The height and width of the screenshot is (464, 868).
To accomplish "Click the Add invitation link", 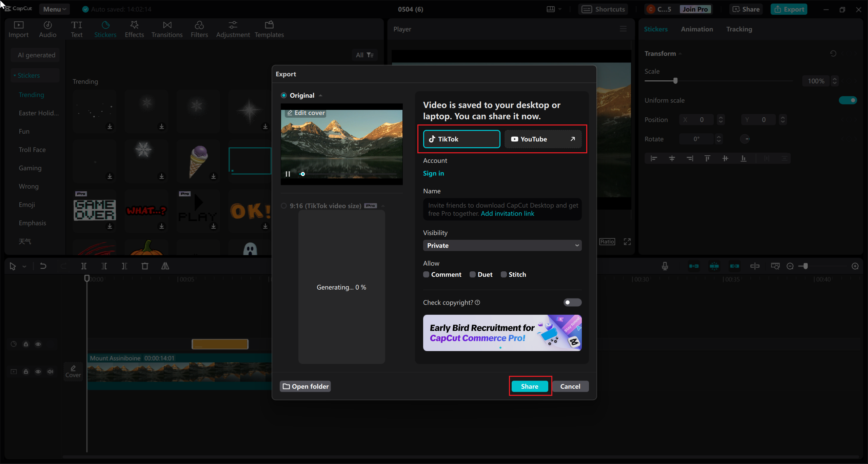I will [x=507, y=213].
